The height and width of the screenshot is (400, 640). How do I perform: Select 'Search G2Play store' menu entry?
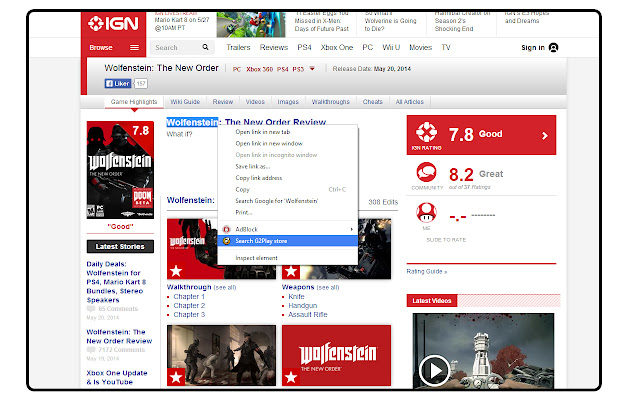[x=288, y=241]
